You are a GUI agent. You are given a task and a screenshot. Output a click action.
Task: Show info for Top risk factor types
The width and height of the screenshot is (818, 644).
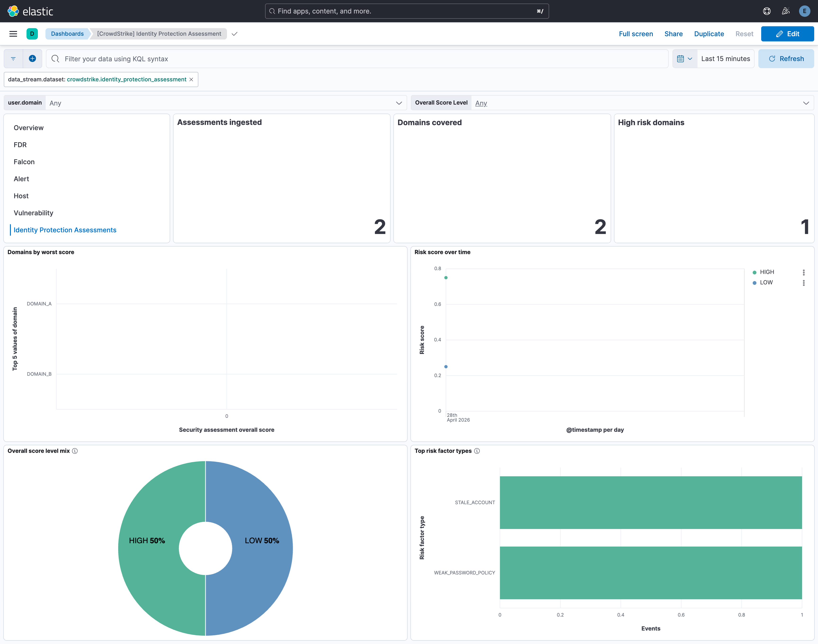(x=477, y=451)
